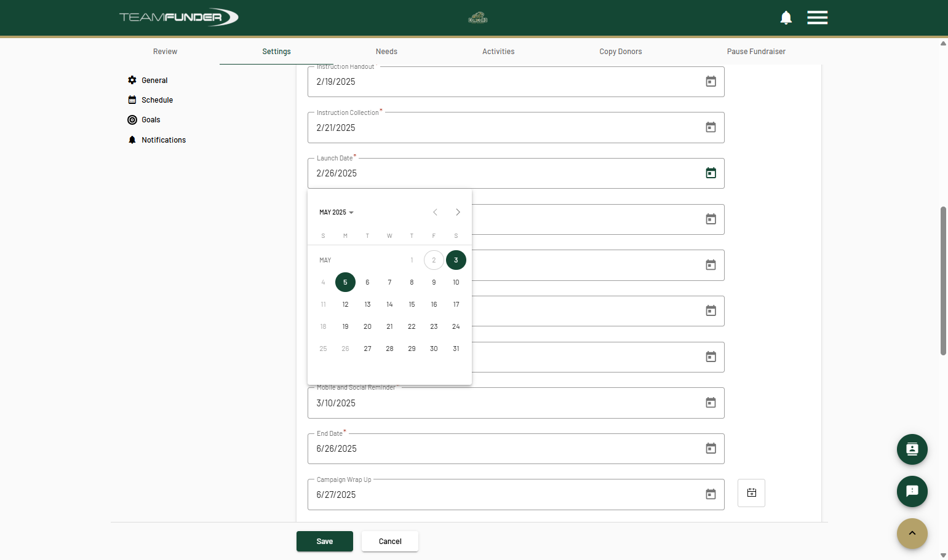
Task: Click the page vertical scrollbar thumb
Action: pos(943,281)
